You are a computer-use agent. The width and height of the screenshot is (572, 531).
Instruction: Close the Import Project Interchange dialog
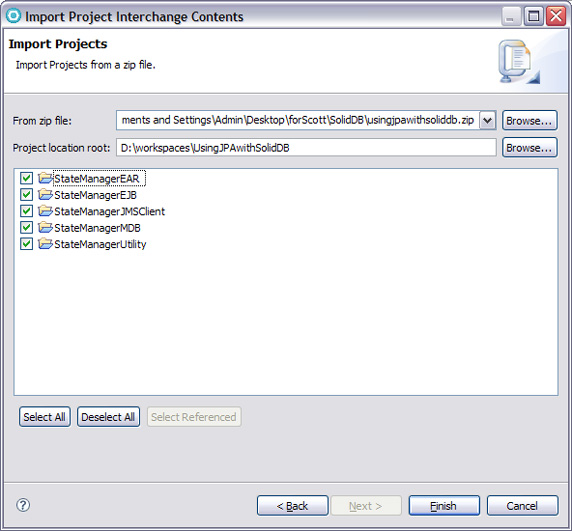click(x=556, y=16)
